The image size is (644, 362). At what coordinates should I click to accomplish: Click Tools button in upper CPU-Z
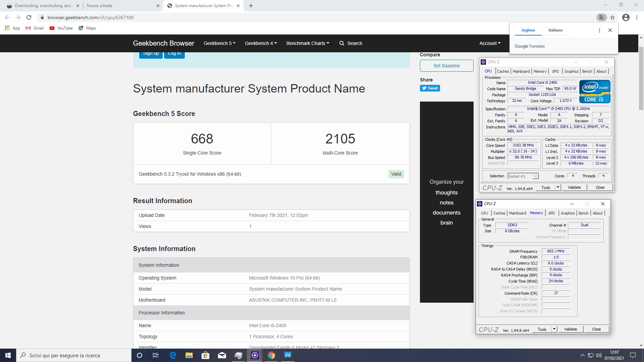point(545,187)
